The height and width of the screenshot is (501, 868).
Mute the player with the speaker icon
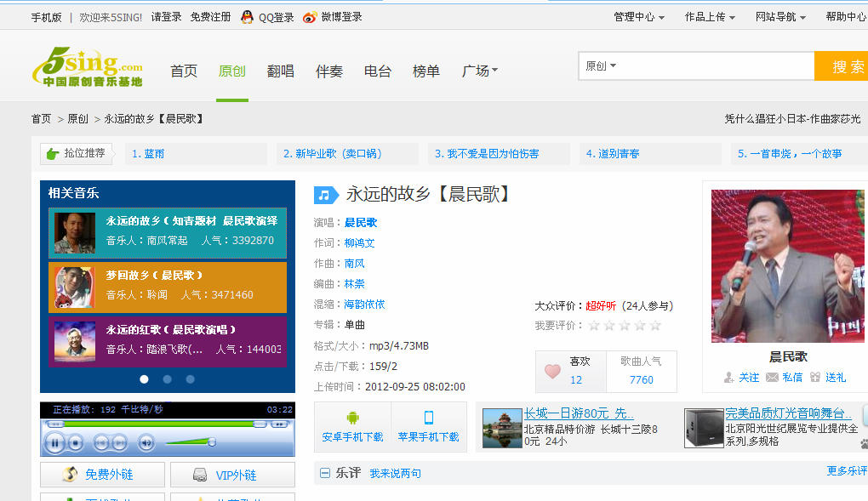(146, 442)
